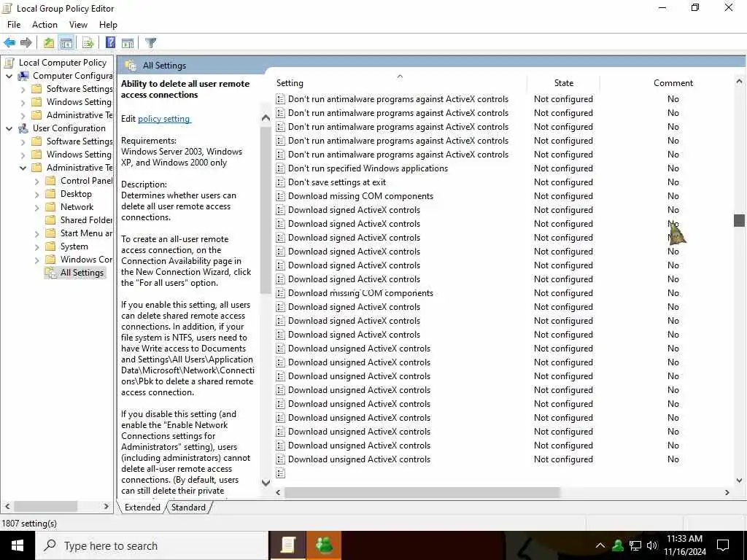
Task: Click the Local Computer Policy root icon
Action: coord(9,63)
